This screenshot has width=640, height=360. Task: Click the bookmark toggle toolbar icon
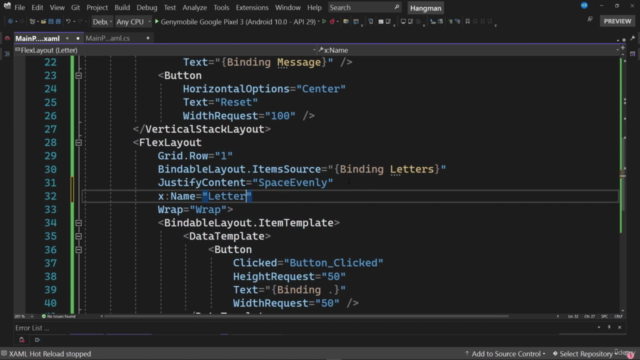[468, 21]
